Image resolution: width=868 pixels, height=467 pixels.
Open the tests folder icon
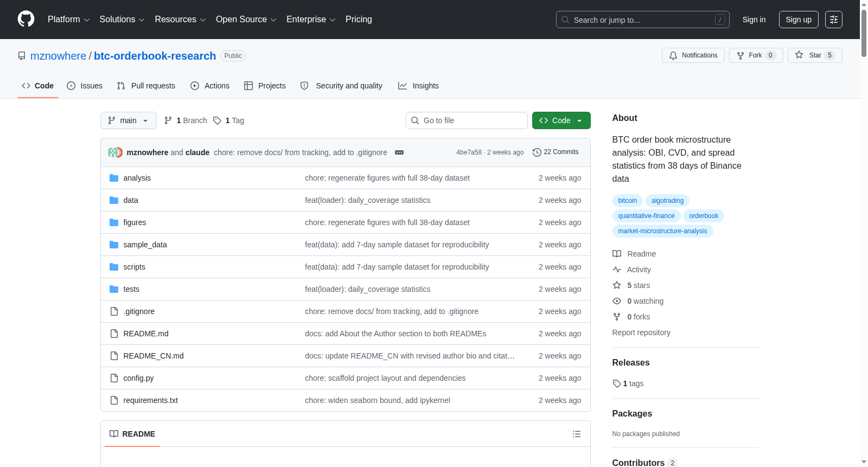coord(114,289)
